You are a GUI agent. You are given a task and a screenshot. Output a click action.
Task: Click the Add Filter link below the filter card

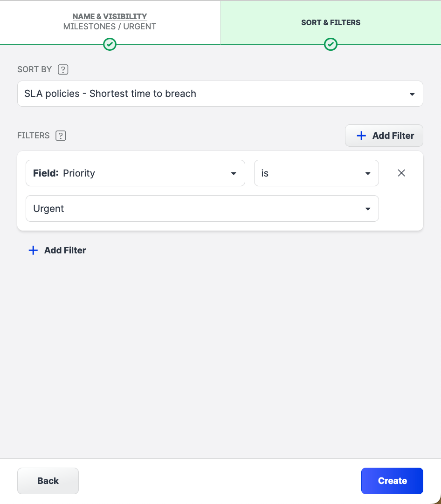pyautogui.click(x=65, y=250)
